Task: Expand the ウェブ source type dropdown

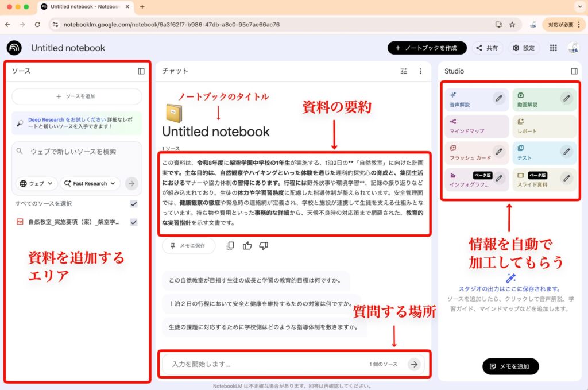Action: click(x=36, y=183)
